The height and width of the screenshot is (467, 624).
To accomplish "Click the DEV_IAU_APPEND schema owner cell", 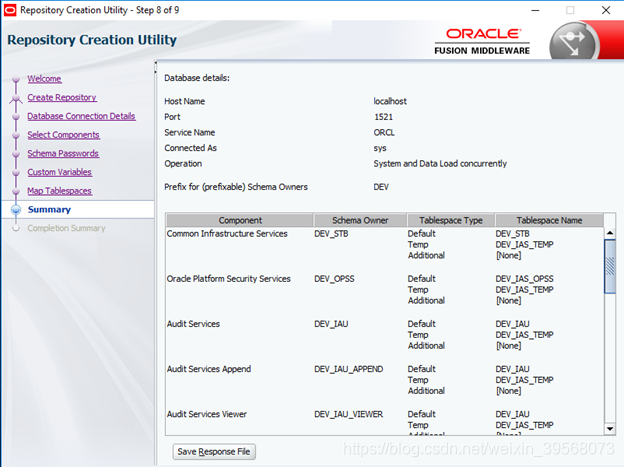I will coord(349,369).
